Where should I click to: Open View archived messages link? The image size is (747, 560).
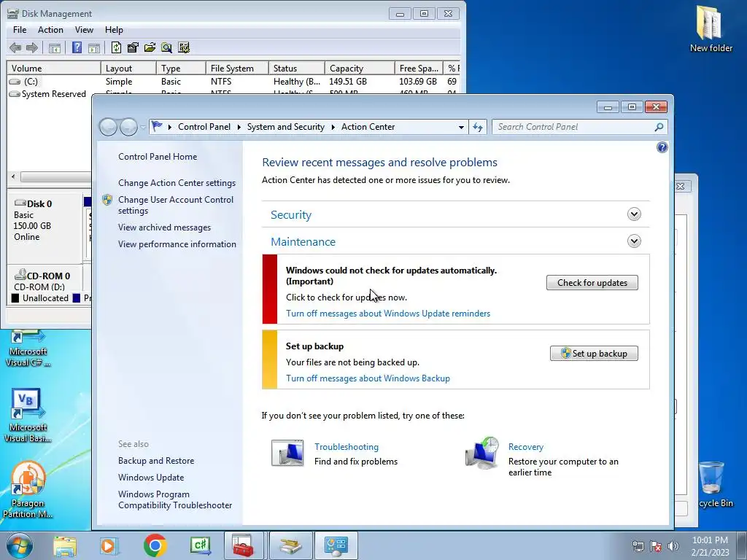[x=164, y=227]
